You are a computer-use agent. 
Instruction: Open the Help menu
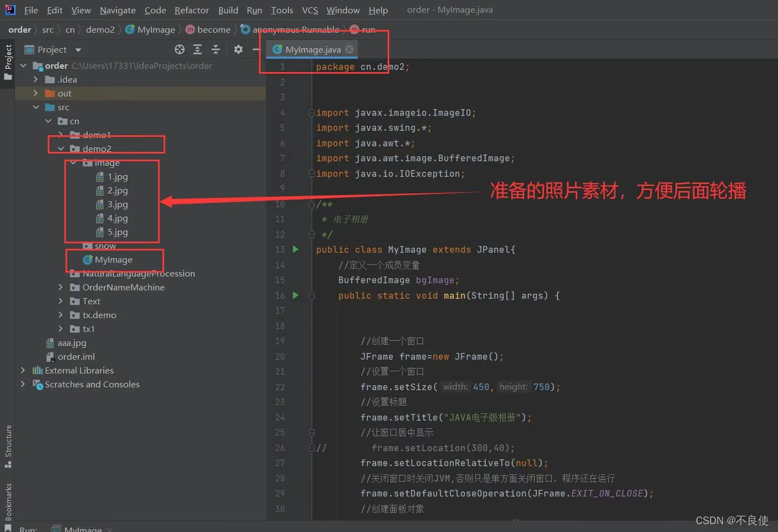(378, 10)
